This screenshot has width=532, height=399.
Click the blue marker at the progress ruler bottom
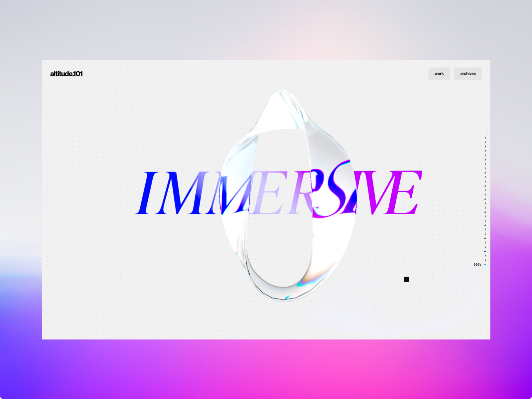[485, 264]
